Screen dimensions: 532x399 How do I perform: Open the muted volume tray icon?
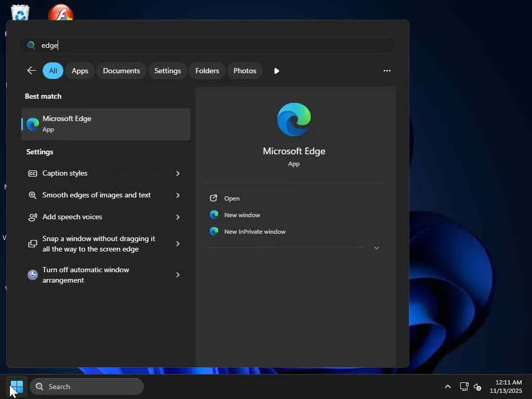pos(477,387)
